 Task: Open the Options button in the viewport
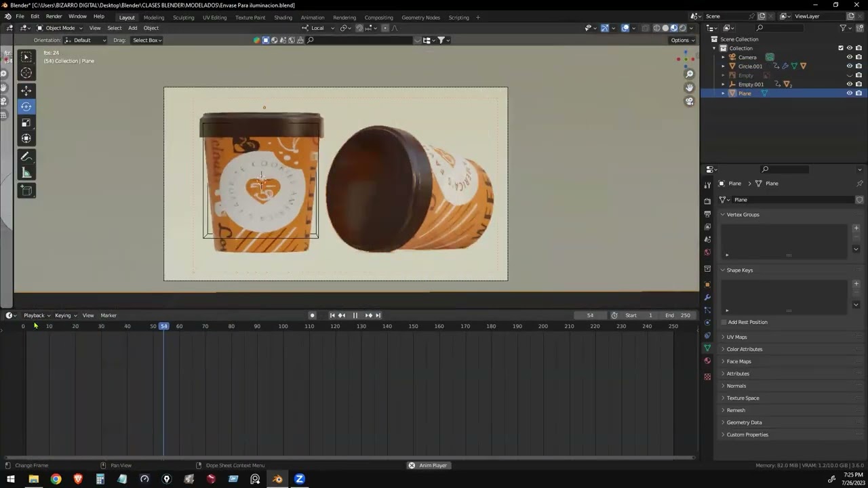coord(681,40)
